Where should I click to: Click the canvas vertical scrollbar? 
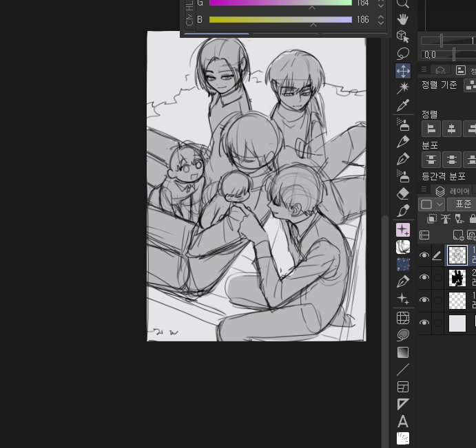point(385,330)
